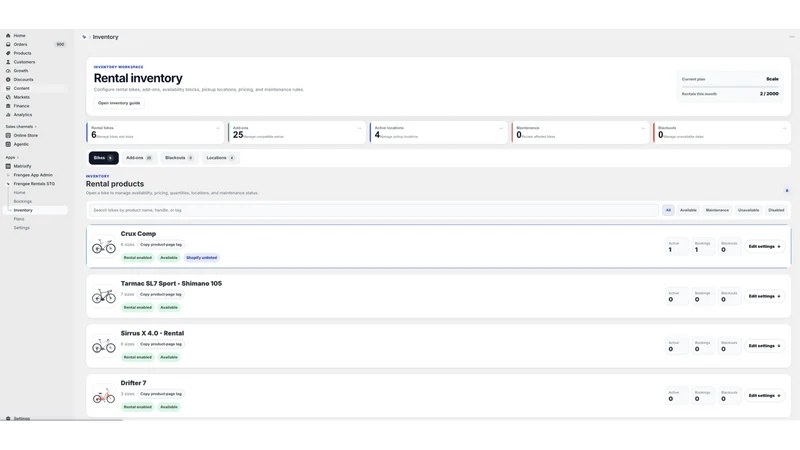Click the app logo icon beside Inventory breadcrumb
This screenshot has height=450, width=800.
point(84,37)
